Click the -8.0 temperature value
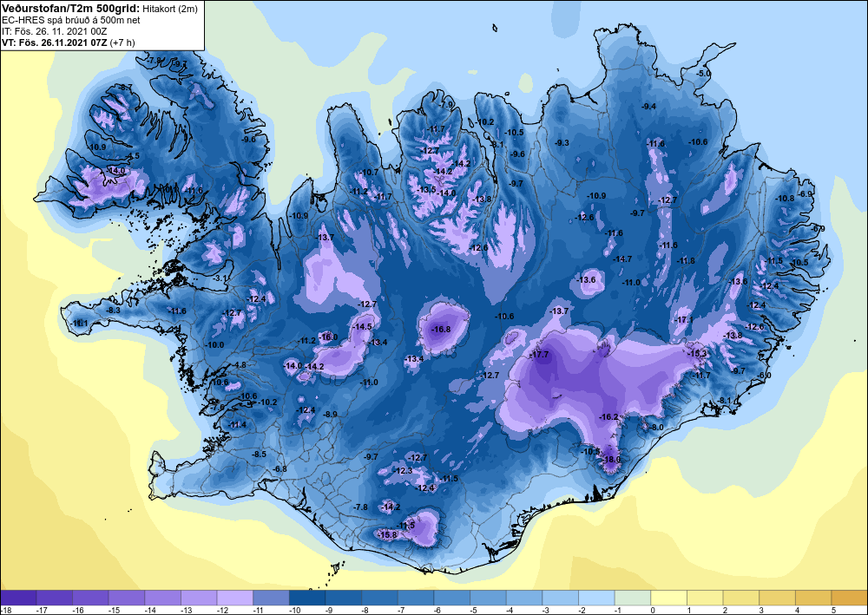The width and height of the screenshot is (868, 615). pyautogui.click(x=656, y=428)
